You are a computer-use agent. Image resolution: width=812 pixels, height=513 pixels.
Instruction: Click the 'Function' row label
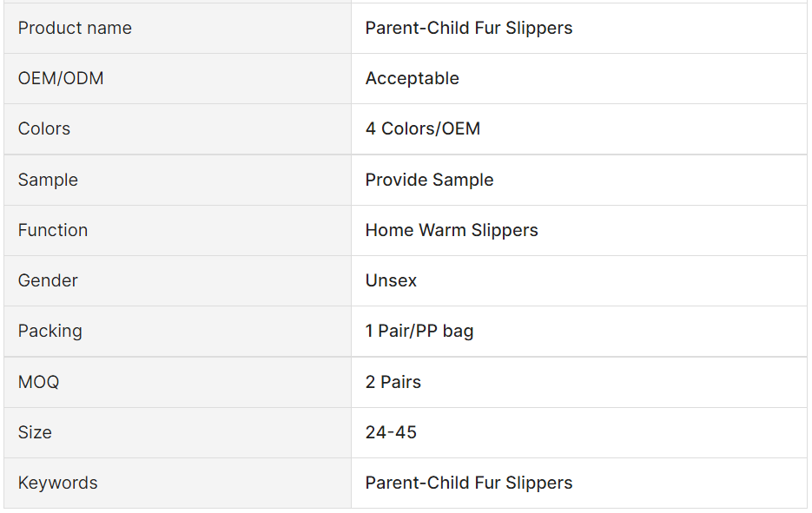pos(53,230)
